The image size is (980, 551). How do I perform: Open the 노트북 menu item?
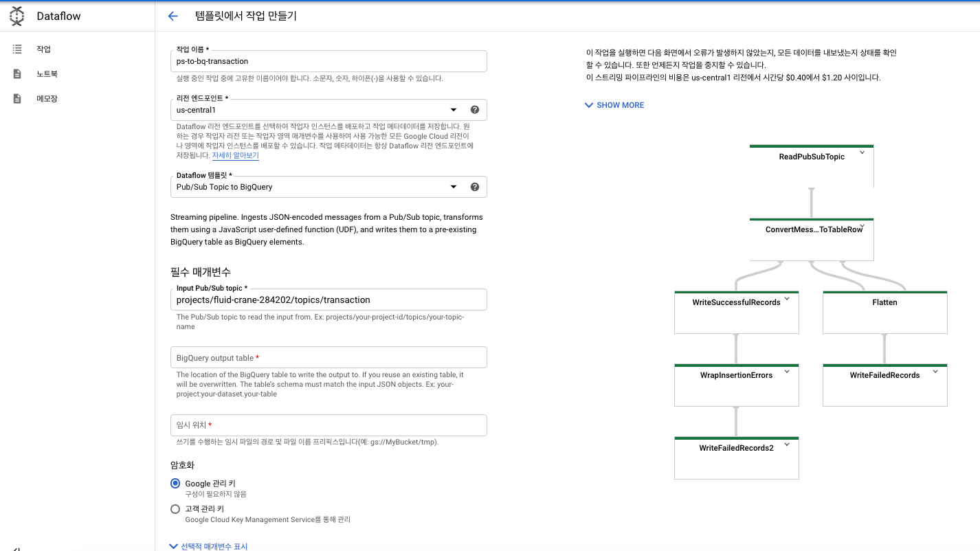(47, 74)
